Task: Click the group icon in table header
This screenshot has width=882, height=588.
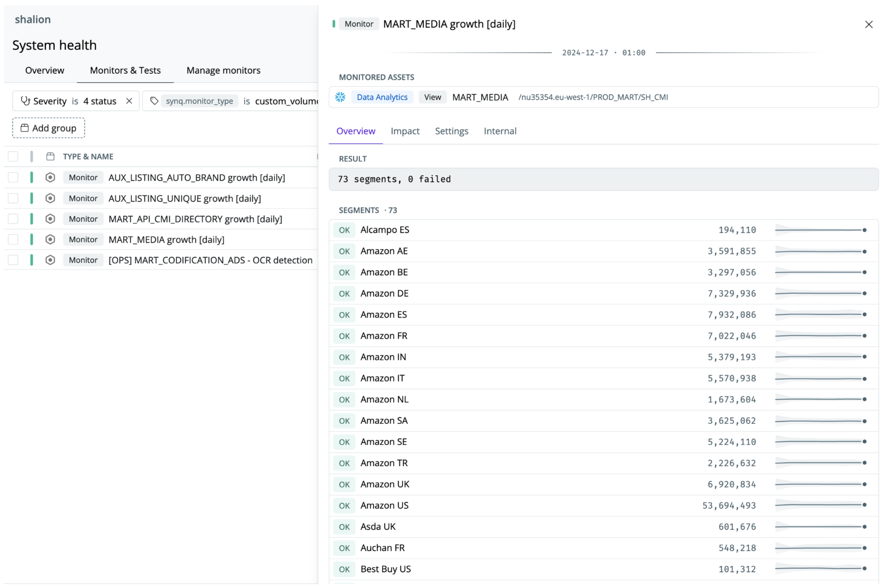Action: [x=50, y=156]
